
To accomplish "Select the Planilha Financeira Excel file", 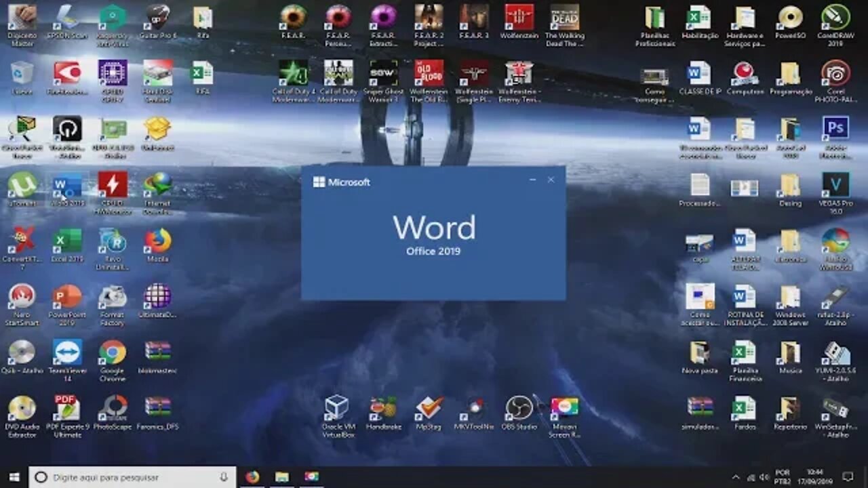I will click(x=745, y=360).
